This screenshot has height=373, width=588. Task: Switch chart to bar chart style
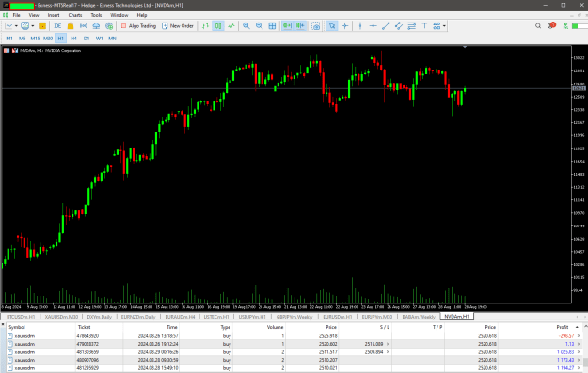(x=205, y=26)
